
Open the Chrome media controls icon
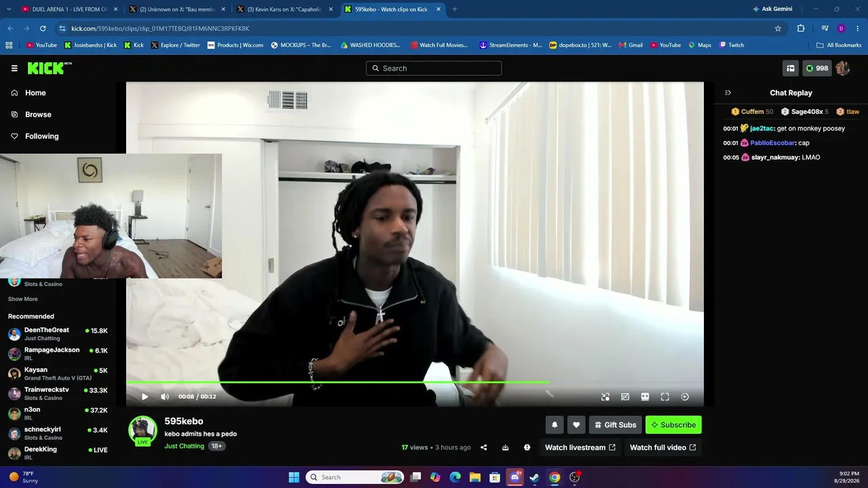pos(825,28)
